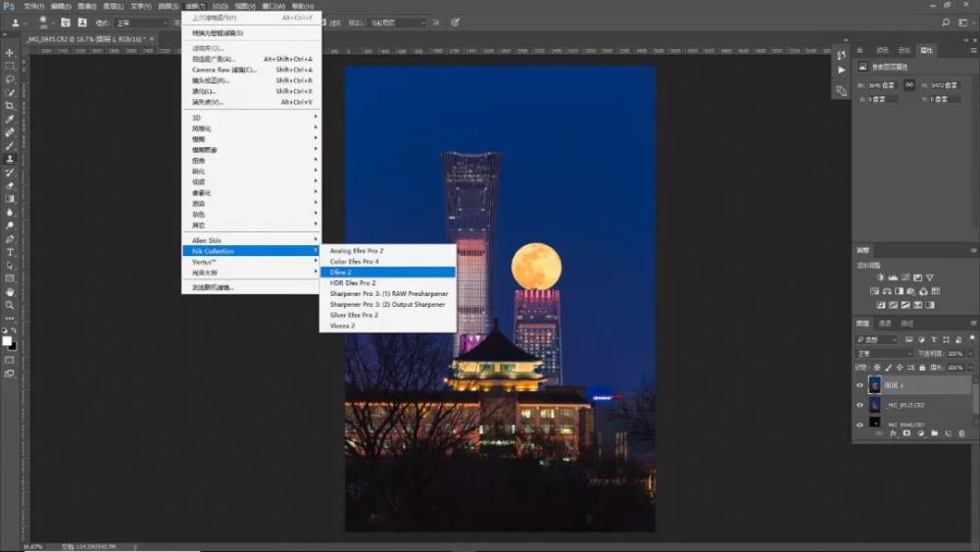Click the screen mode icon in toolbar

10,374
